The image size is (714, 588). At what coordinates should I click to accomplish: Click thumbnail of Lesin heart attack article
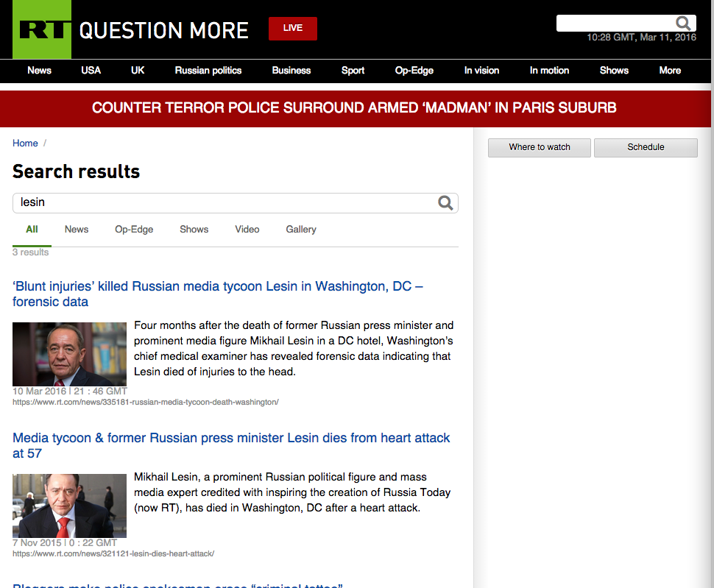(x=69, y=506)
